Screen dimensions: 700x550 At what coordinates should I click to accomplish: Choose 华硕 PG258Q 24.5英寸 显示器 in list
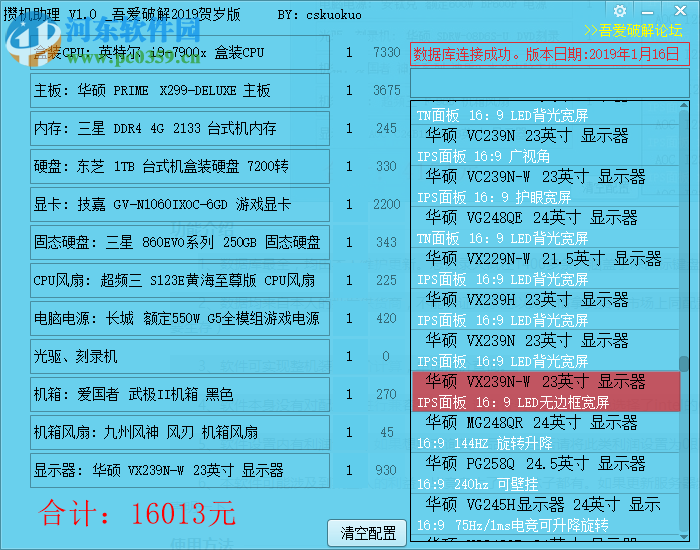pyautogui.click(x=546, y=474)
